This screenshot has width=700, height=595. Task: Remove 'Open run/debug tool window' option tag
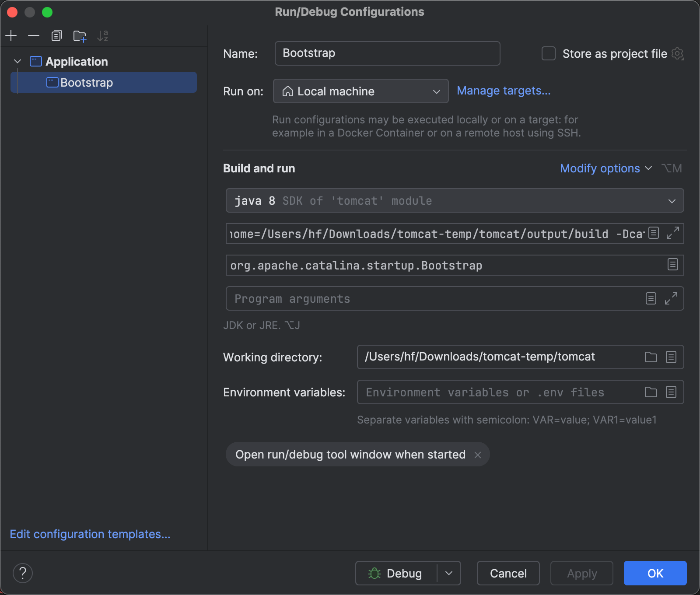(478, 455)
